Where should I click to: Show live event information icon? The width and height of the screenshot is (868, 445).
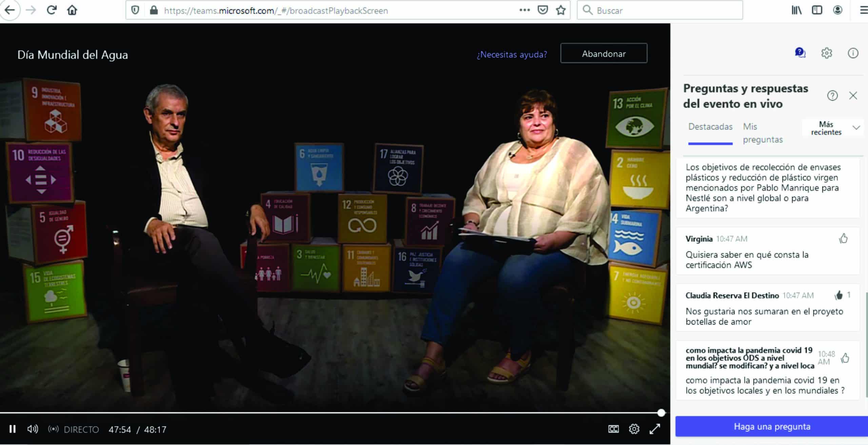[853, 53]
